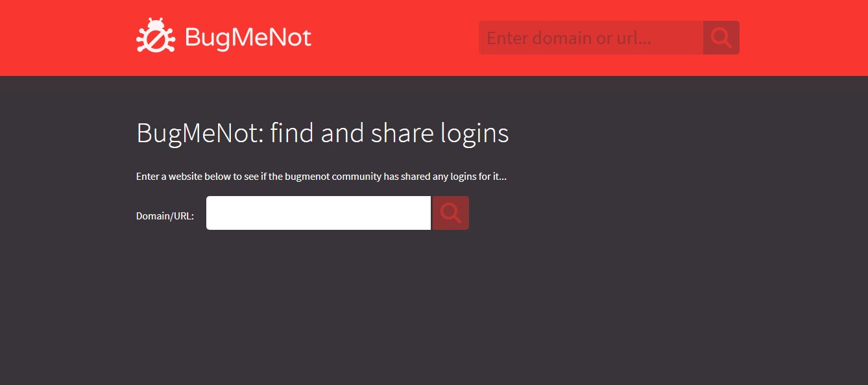Submit main form search with red magnifier
Screen dimensions: 868x385
coord(451,213)
